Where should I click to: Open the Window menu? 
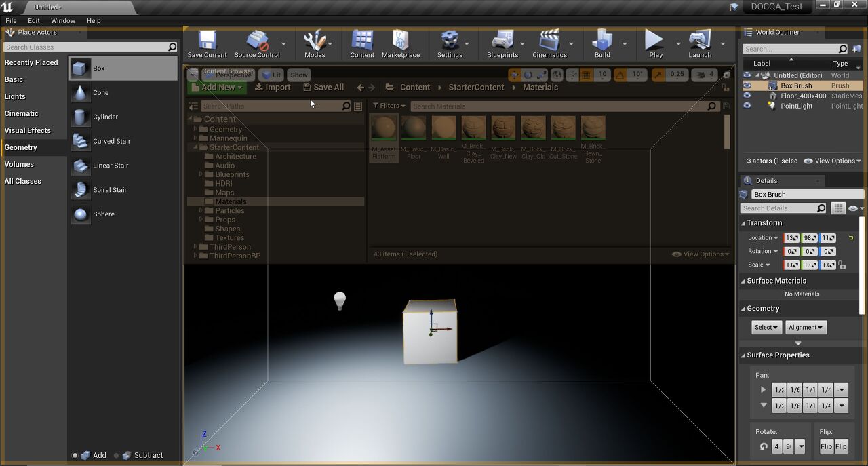63,21
